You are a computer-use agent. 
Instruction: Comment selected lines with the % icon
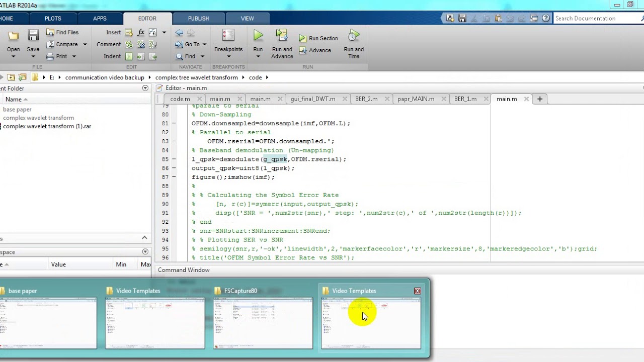click(129, 44)
